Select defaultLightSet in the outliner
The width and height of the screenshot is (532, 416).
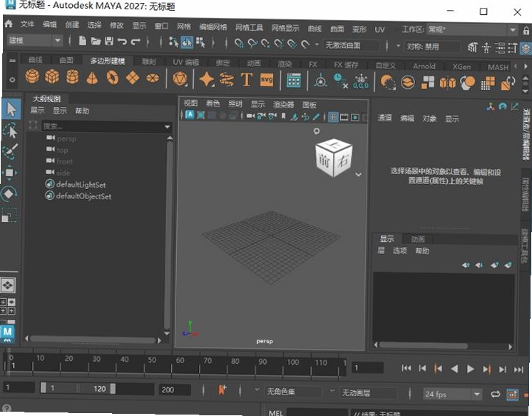[81, 185]
